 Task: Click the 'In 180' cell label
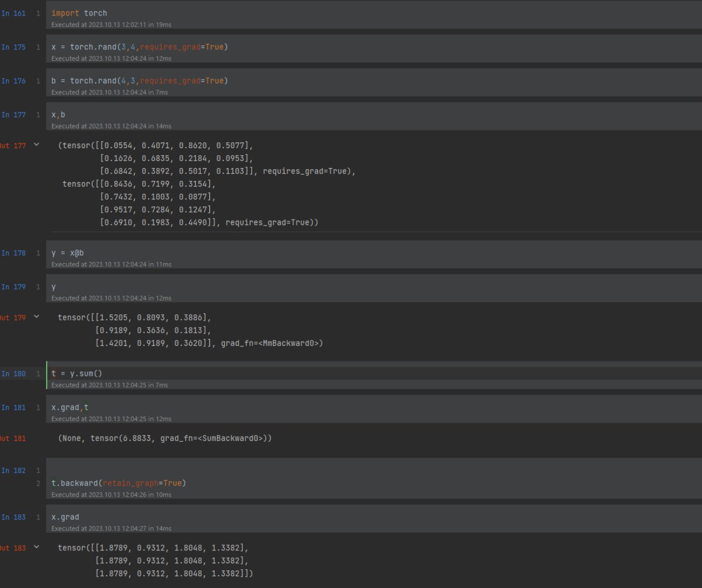pos(13,374)
